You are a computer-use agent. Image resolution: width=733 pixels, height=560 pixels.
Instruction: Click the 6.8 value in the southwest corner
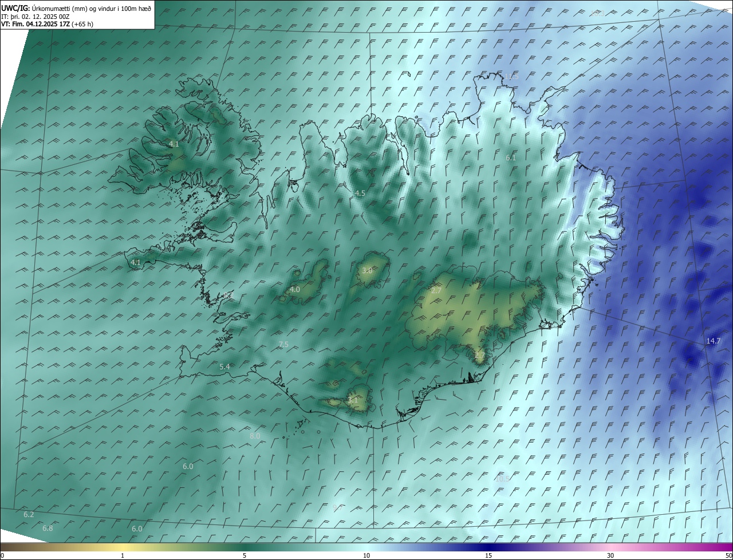tap(48, 528)
